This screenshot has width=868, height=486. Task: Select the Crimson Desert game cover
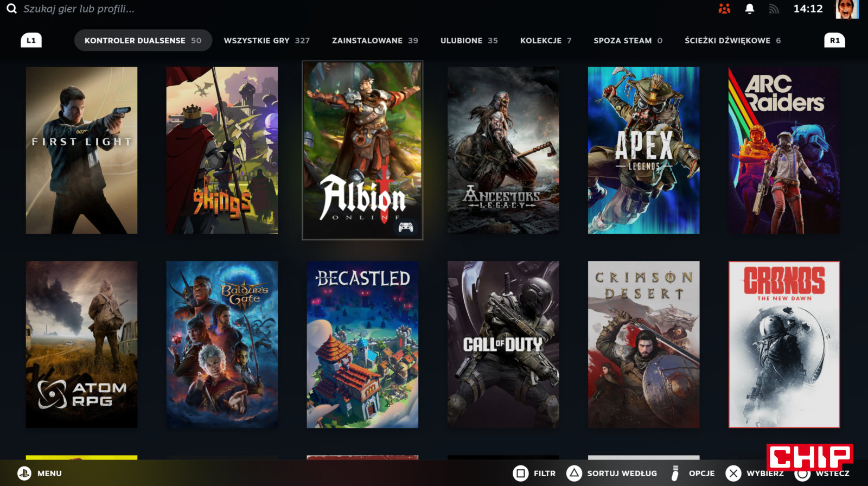(x=643, y=344)
